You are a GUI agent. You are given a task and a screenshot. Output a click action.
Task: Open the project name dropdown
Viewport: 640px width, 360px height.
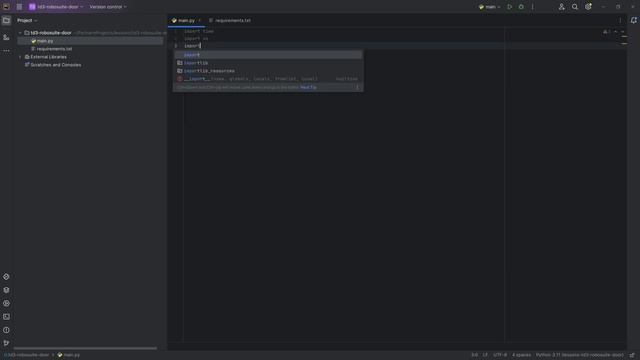pos(57,7)
